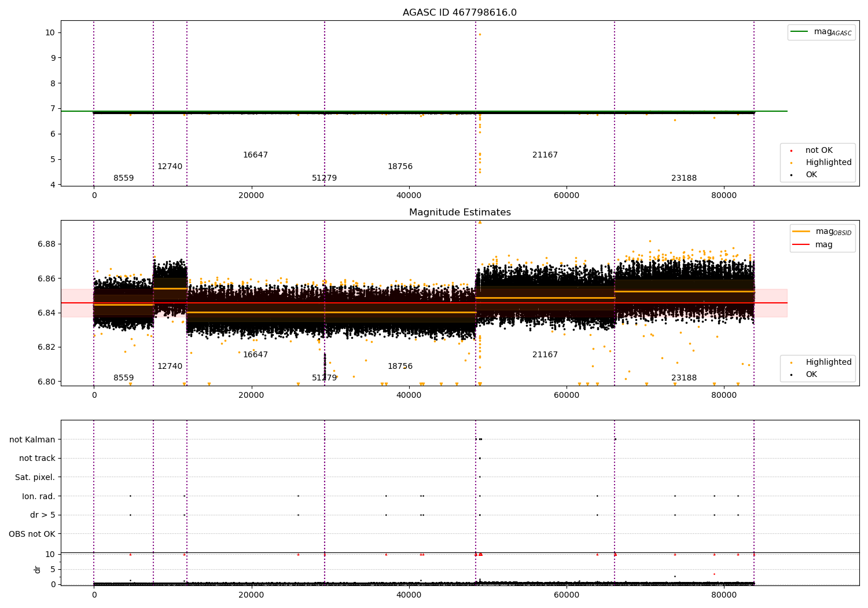Click OBSID label 23188 in the top plot
The width and height of the screenshot is (868, 608).
tap(684, 178)
